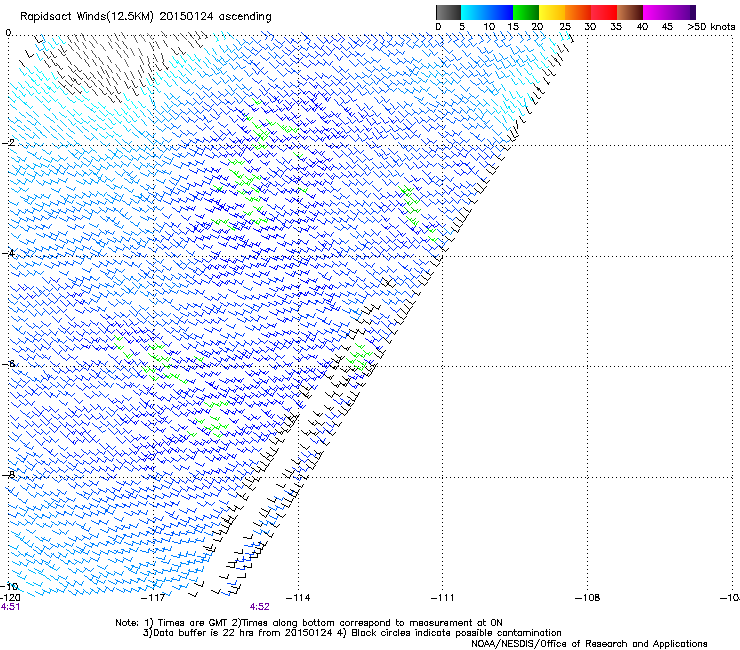Click the cyan 5-10 knots legend swatch
Screen dimensions: 740x650
474,12
